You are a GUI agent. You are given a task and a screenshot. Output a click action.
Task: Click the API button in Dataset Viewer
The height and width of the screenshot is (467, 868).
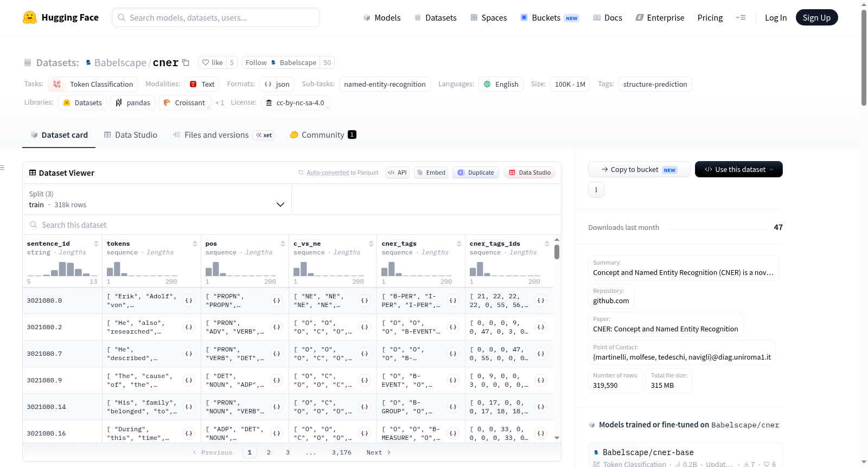(x=397, y=172)
